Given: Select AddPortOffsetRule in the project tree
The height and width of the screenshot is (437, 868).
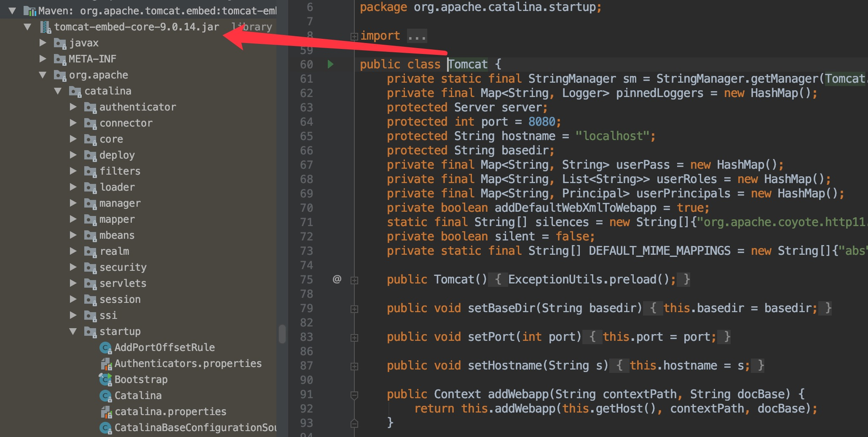Looking at the screenshot, I should click(165, 348).
